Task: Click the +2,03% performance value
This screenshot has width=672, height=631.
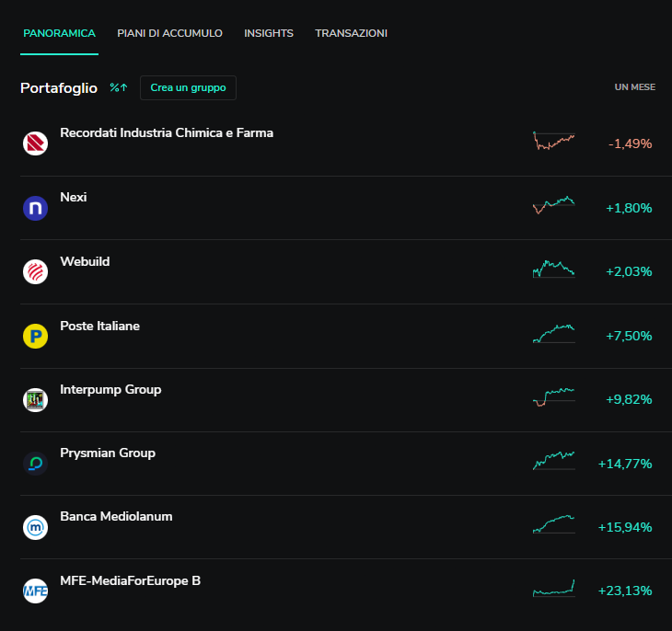Action: click(x=629, y=271)
